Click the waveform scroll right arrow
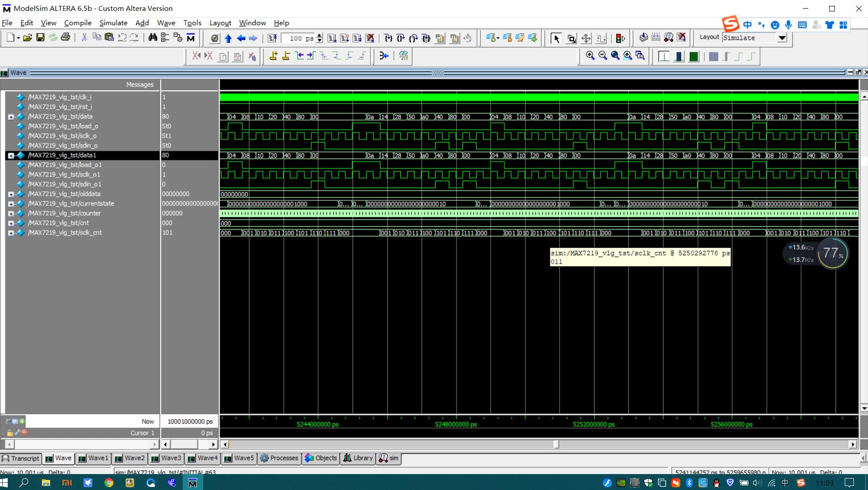 [853, 444]
